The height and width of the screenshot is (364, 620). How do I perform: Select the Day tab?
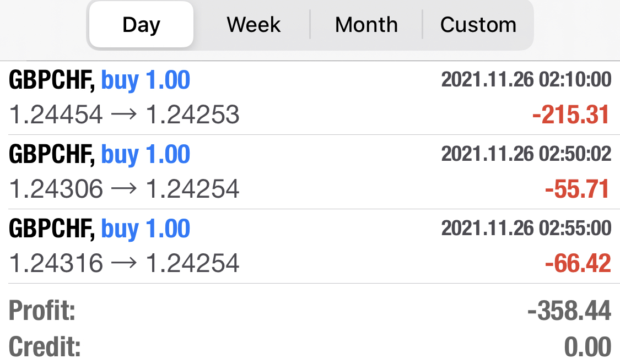(x=141, y=25)
